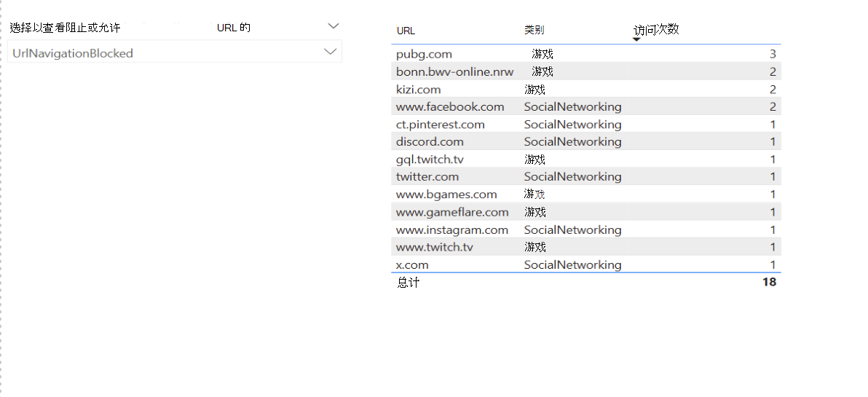Select the twitter.com URL cell
The height and width of the screenshot is (397, 868).
click(x=427, y=176)
